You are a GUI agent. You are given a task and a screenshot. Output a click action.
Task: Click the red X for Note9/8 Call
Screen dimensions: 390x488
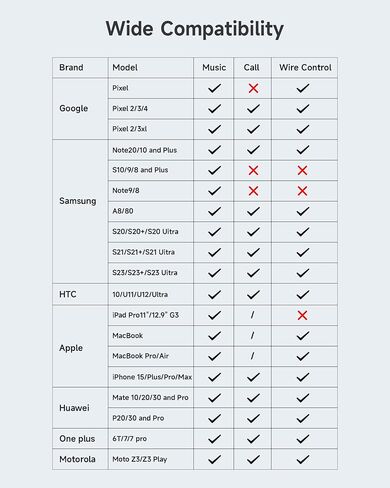(x=253, y=191)
